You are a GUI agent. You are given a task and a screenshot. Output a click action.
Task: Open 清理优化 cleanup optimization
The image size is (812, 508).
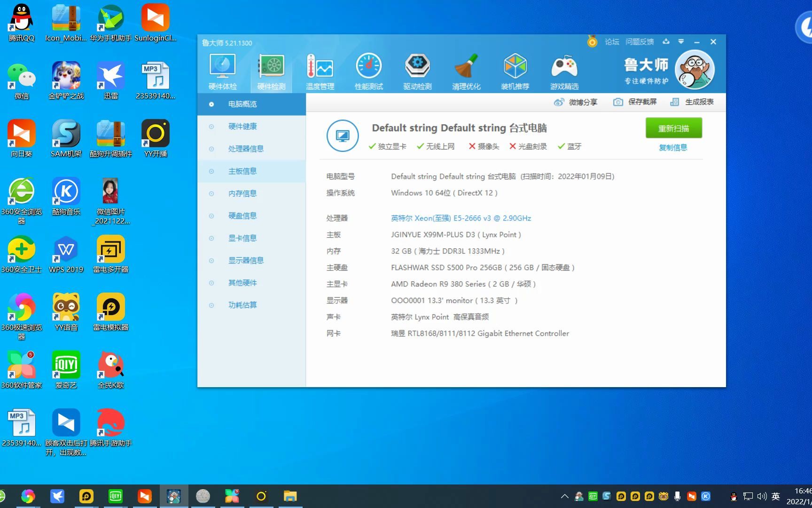point(466,71)
